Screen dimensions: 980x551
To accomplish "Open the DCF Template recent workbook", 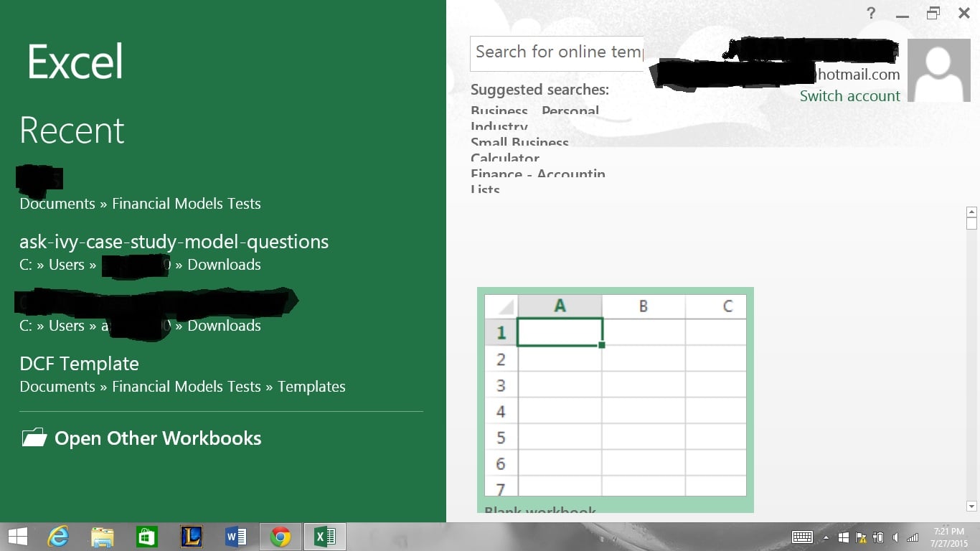I will point(79,364).
